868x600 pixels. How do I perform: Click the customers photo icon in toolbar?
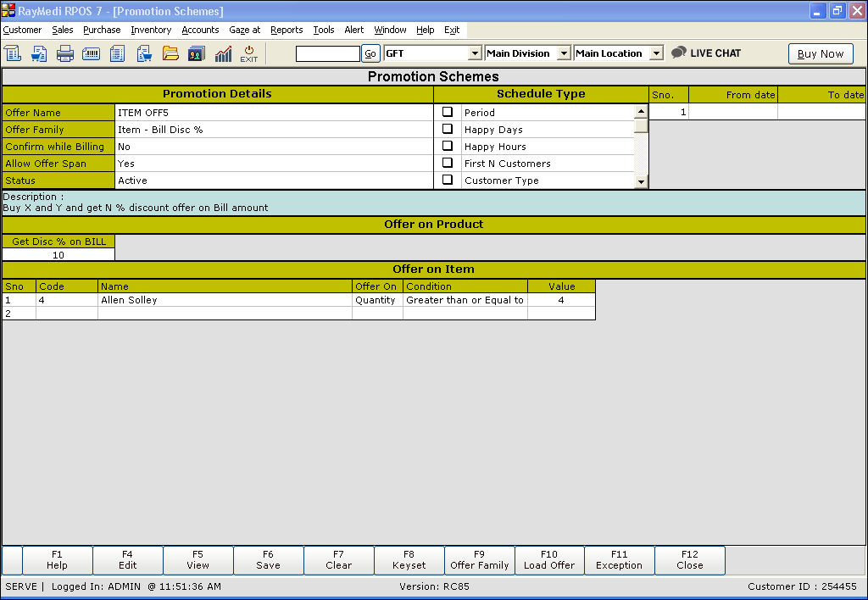point(197,53)
